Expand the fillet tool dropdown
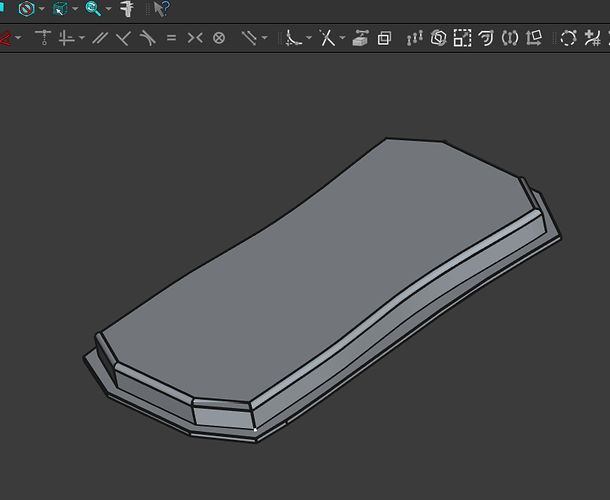610x500 pixels. (x=309, y=38)
